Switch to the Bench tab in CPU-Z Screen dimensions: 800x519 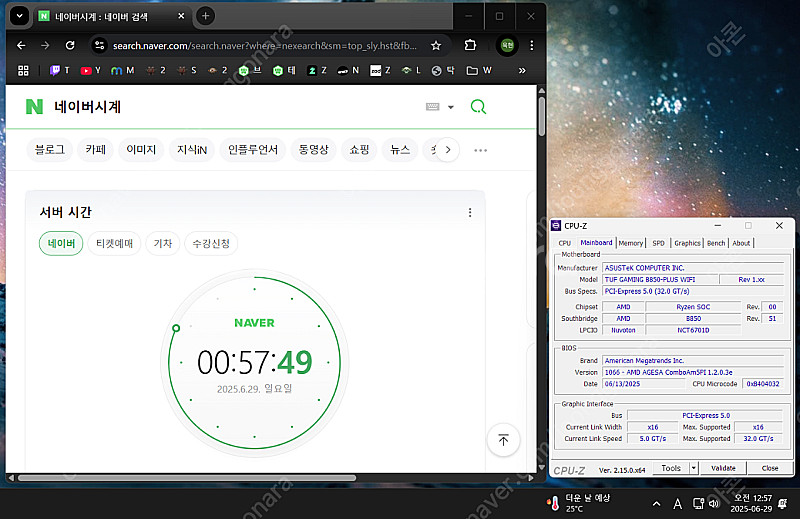click(716, 243)
